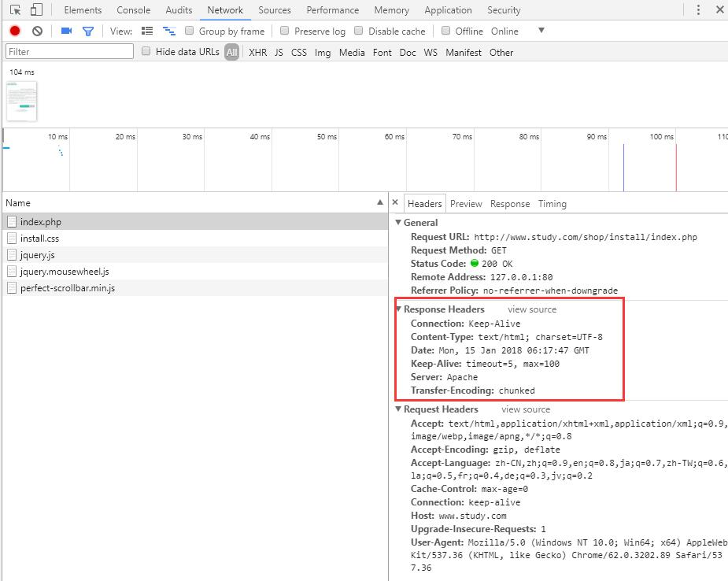Select the perfect-scrollbar.min.js request row
Image resolution: width=728 pixels, height=581 pixels.
(x=195, y=288)
